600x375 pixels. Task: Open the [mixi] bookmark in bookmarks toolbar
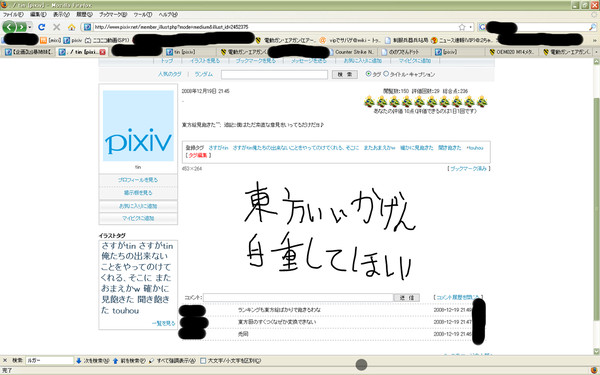(x=51, y=40)
